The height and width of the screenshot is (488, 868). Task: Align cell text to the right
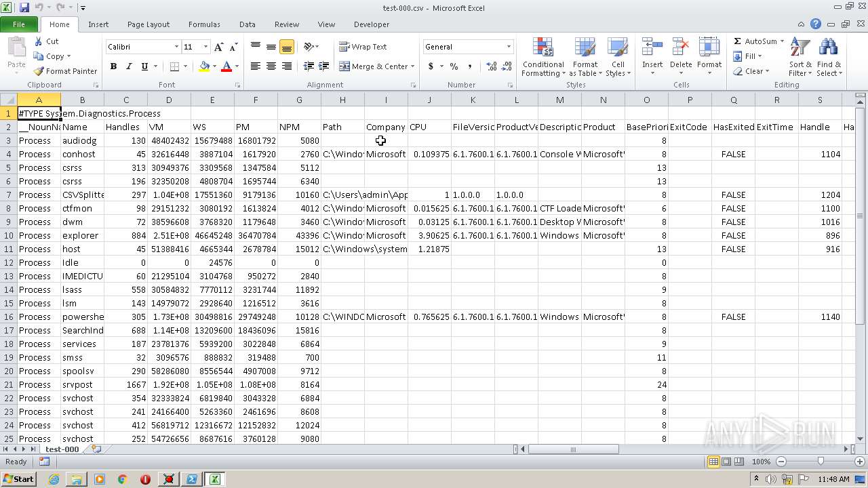click(287, 66)
